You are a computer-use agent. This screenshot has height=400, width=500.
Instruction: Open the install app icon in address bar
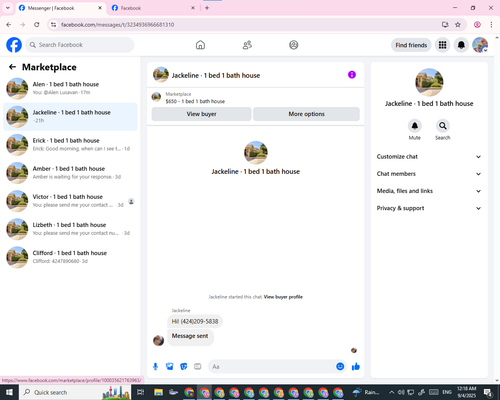445,24
